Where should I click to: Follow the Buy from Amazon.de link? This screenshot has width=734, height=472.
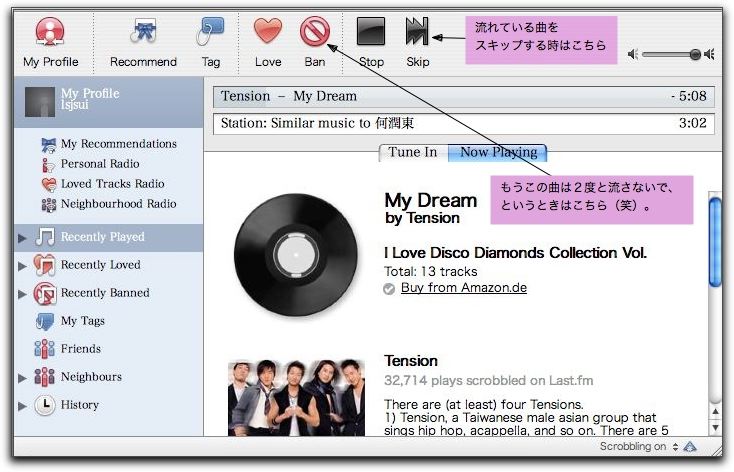tap(463, 288)
